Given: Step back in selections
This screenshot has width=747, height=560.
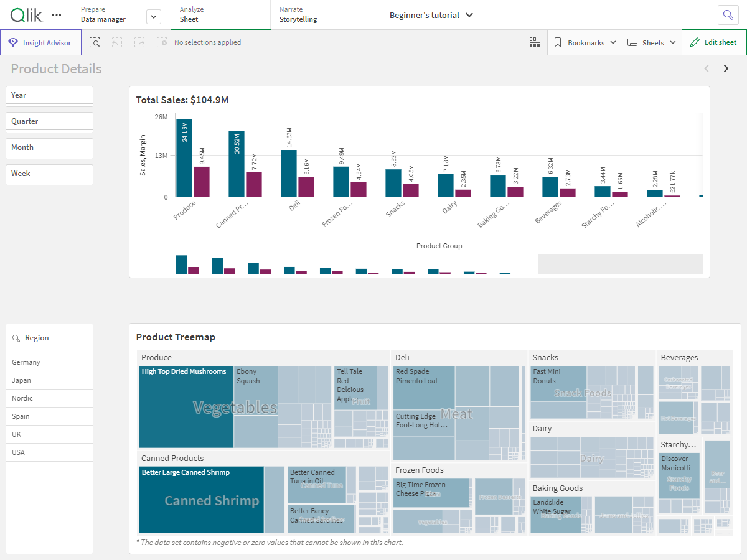Looking at the screenshot, I should [117, 42].
